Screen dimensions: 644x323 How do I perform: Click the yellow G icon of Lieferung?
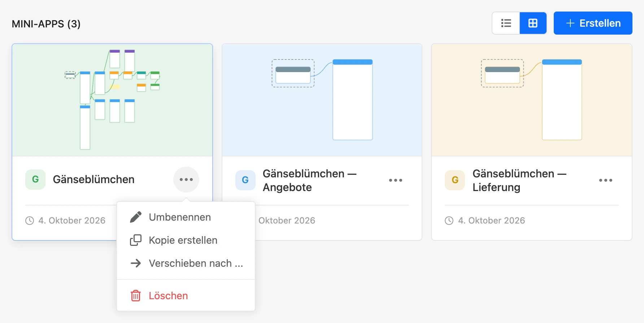455,180
